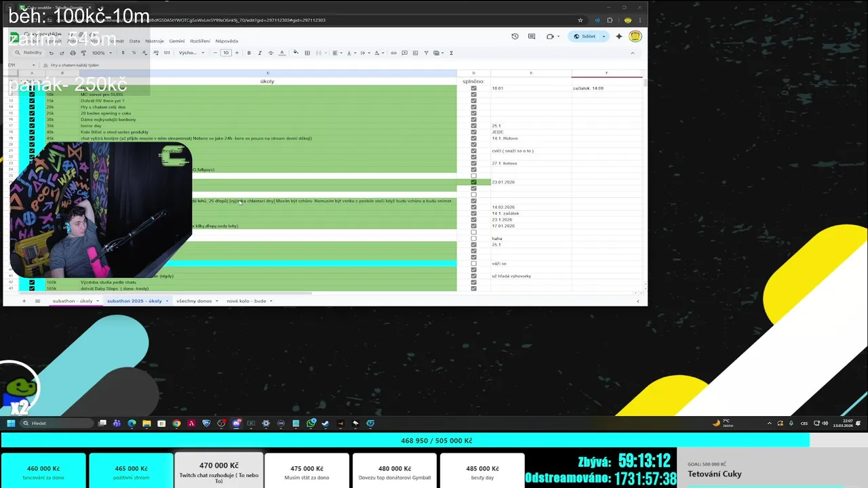Click the Insert comment icon in toolbar
This screenshot has height=488, width=868.
point(405,53)
